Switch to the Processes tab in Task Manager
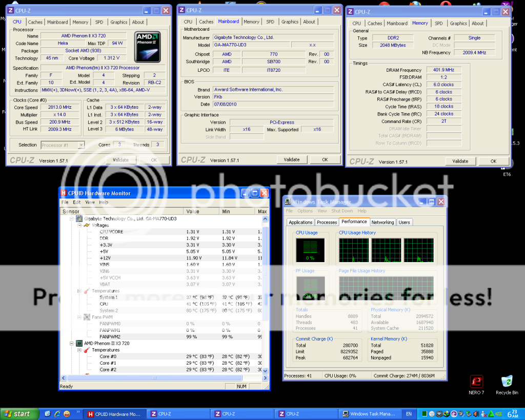The height and width of the screenshot is (420, 525). [x=327, y=223]
